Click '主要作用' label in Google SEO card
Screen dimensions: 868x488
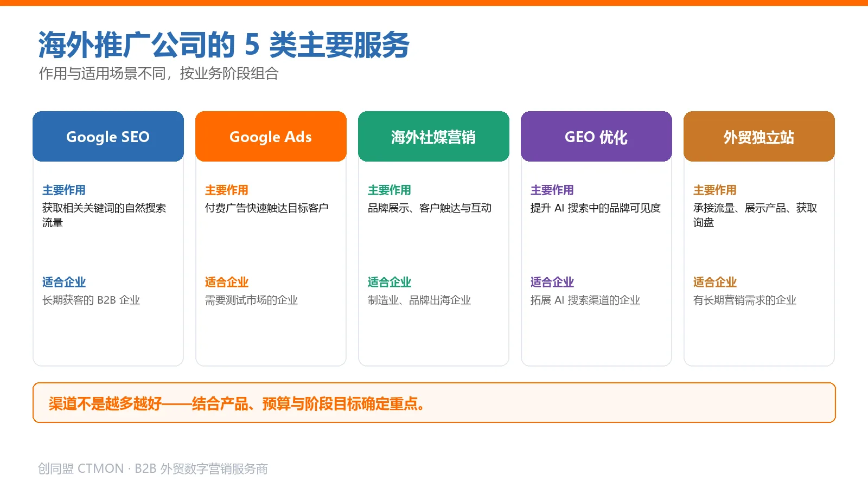click(x=64, y=190)
